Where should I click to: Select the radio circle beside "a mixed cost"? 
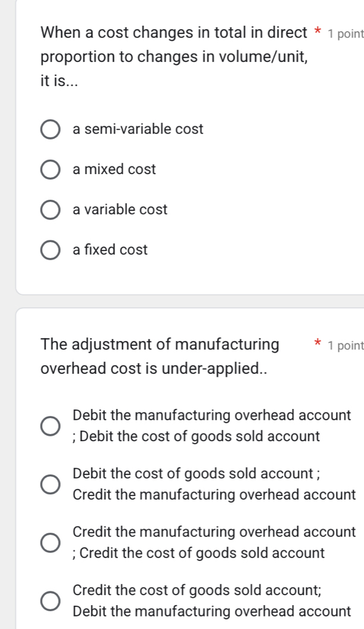pos(51,169)
